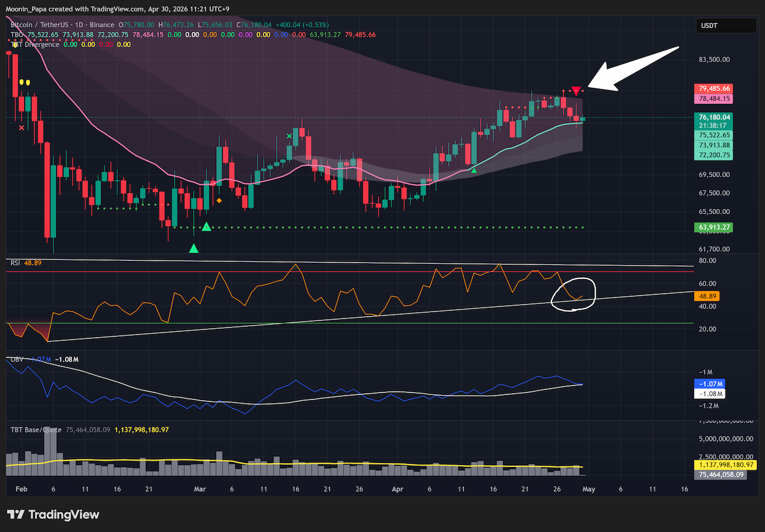Viewport: 765px width, 532px height.
Task: Click the pink 78,484.15 price tag
Action: pyautogui.click(x=714, y=99)
